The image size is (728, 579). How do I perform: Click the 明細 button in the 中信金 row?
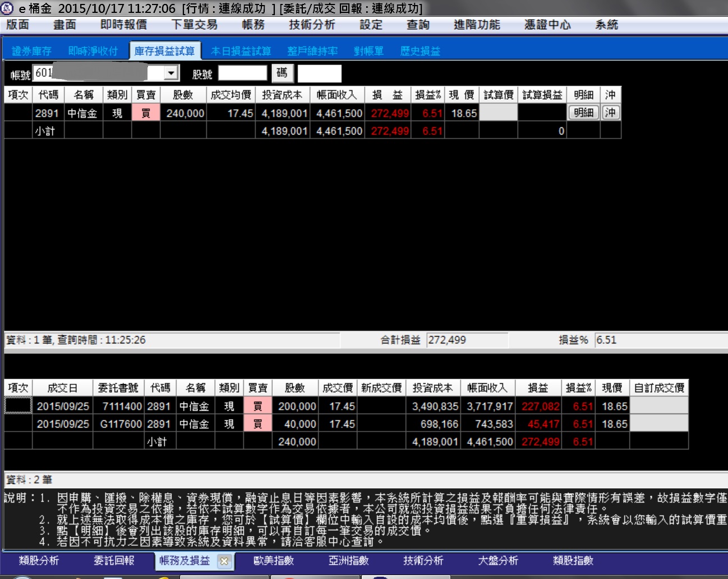click(583, 113)
